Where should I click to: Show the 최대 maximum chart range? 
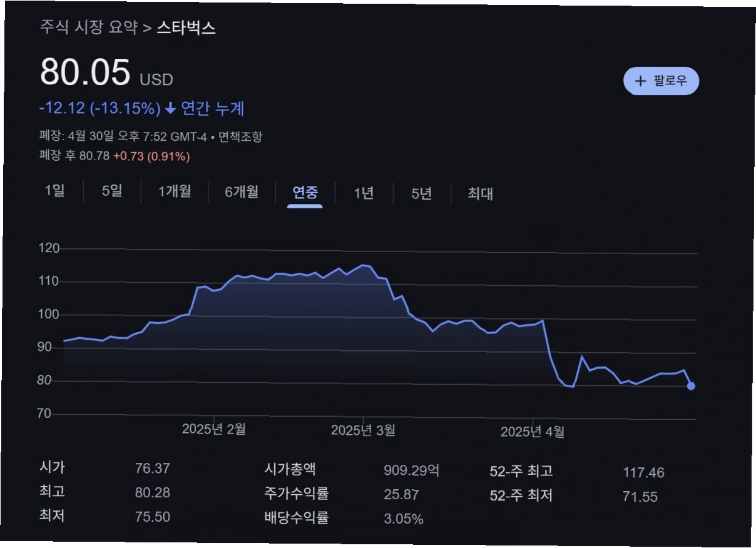(x=480, y=194)
